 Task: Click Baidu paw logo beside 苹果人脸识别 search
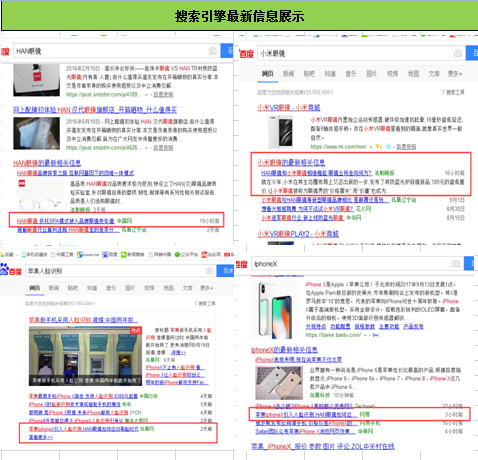4,268
